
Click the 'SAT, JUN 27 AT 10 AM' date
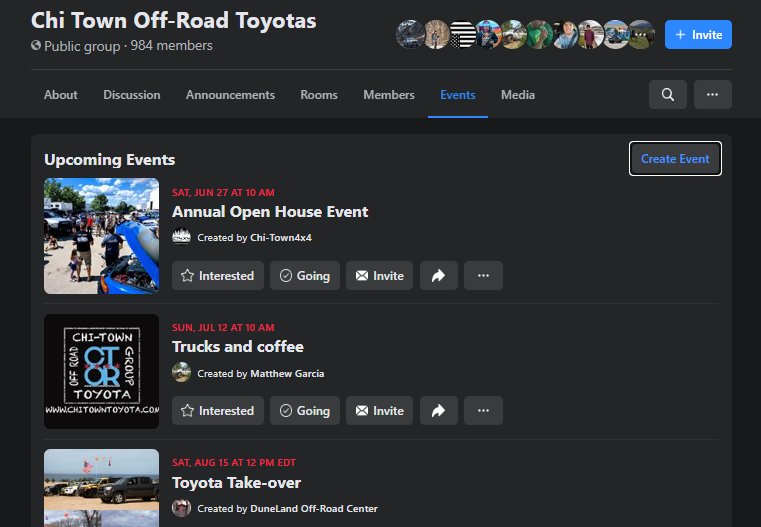click(x=223, y=193)
